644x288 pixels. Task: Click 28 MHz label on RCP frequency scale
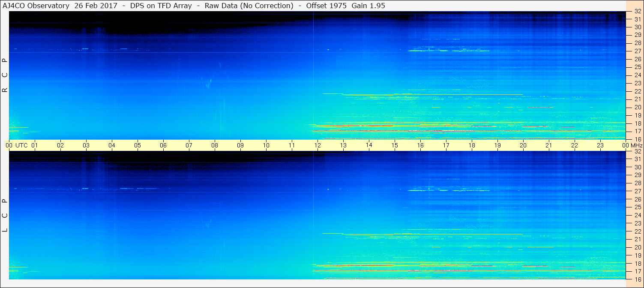637,43
